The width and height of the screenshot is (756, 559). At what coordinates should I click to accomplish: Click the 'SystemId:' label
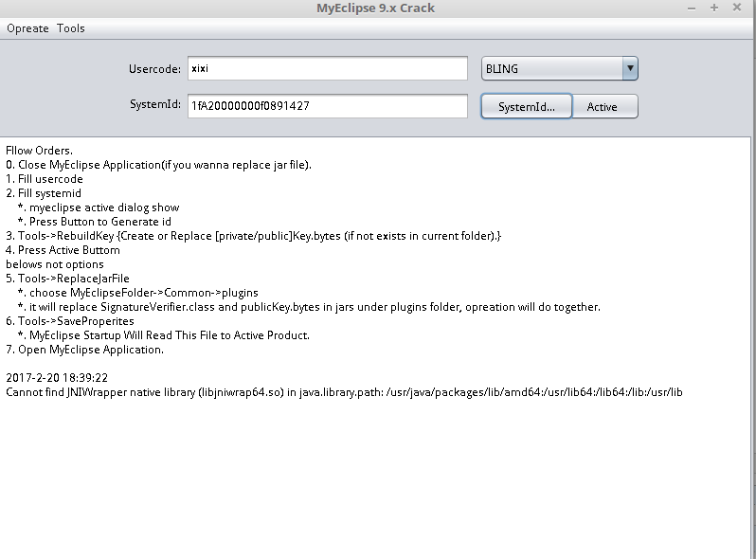[155, 104]
